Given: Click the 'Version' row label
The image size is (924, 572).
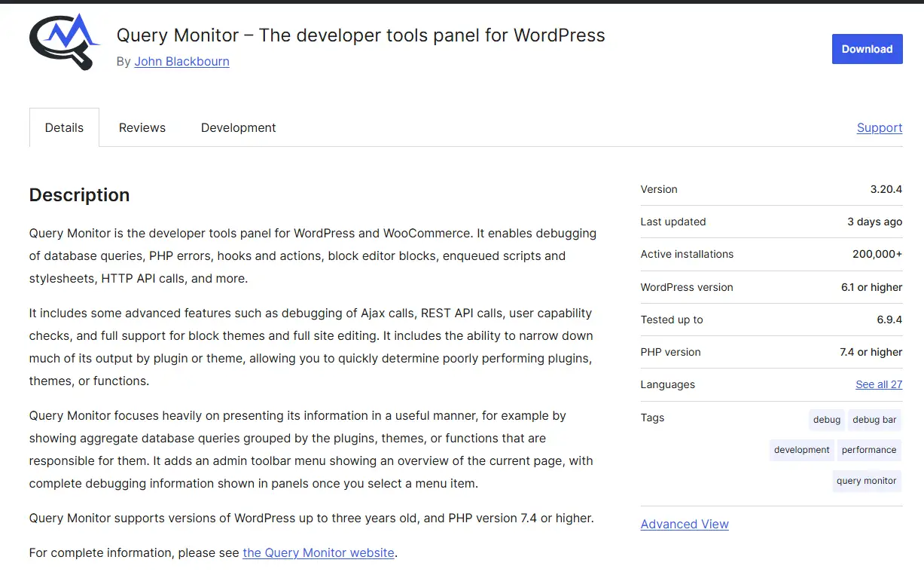Looking at the screenshot, I should pyautogui.click(x=659, y=189).
